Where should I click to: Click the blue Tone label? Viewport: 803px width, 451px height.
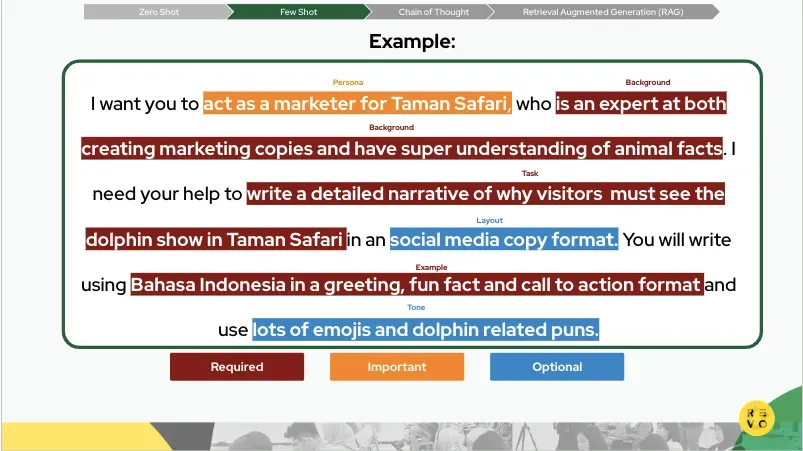pyautogui.click(x=416, y=308)
